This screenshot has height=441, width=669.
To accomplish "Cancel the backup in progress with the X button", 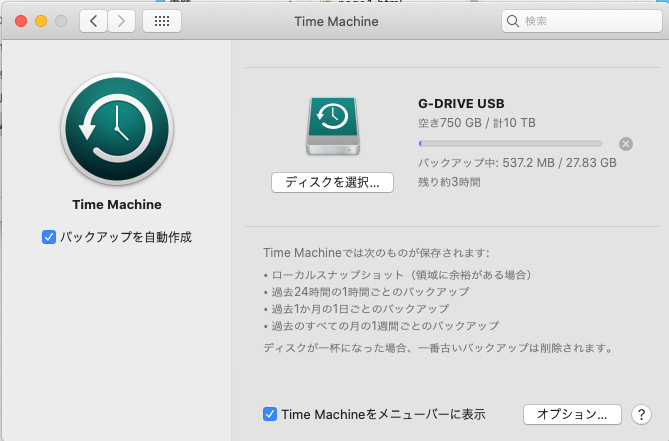I will pyautogui.click(x=626, y=143).
